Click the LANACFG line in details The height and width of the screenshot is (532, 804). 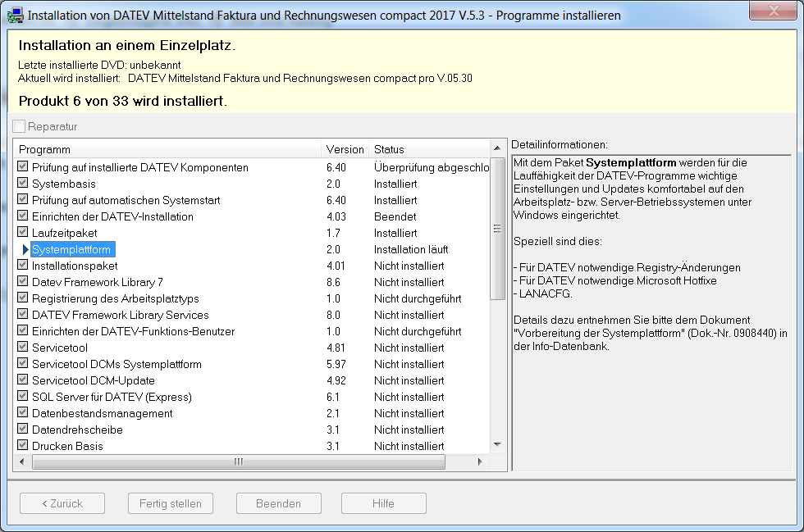[x=543, y=293]
